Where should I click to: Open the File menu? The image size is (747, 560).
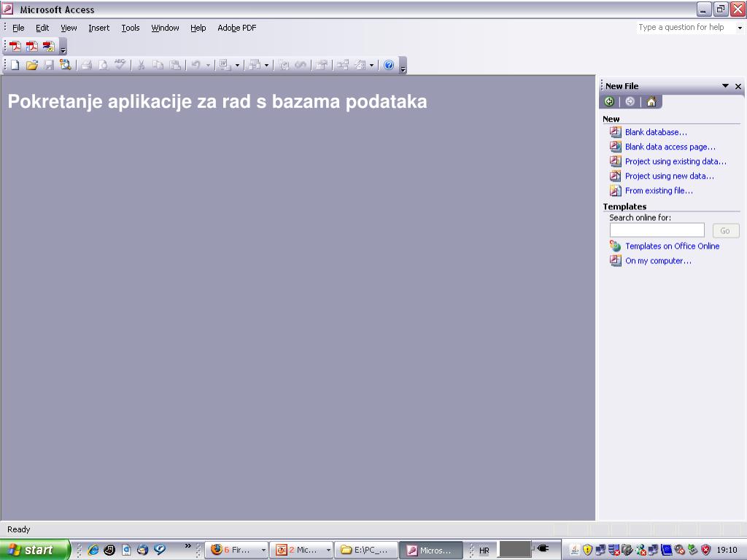click(18, 28)
